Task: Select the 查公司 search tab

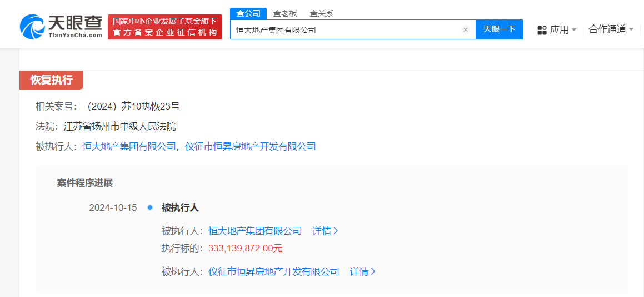Action: 248,13
